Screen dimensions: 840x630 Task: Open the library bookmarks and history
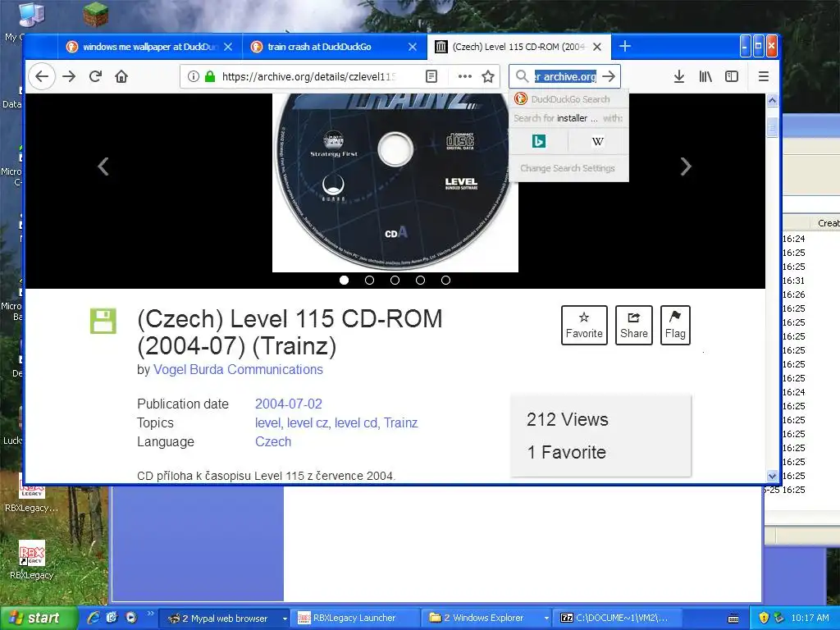point(705,76)
